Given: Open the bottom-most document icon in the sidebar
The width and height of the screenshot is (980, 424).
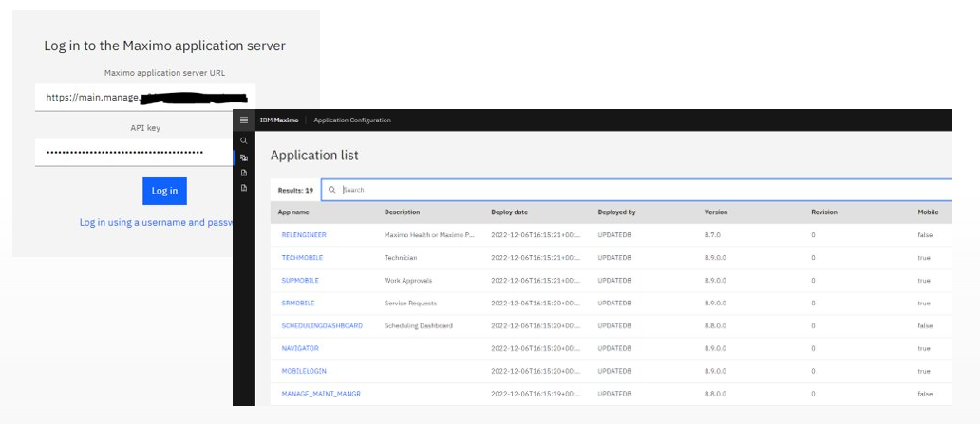Looking at the screenshot, I should point(244,188).
